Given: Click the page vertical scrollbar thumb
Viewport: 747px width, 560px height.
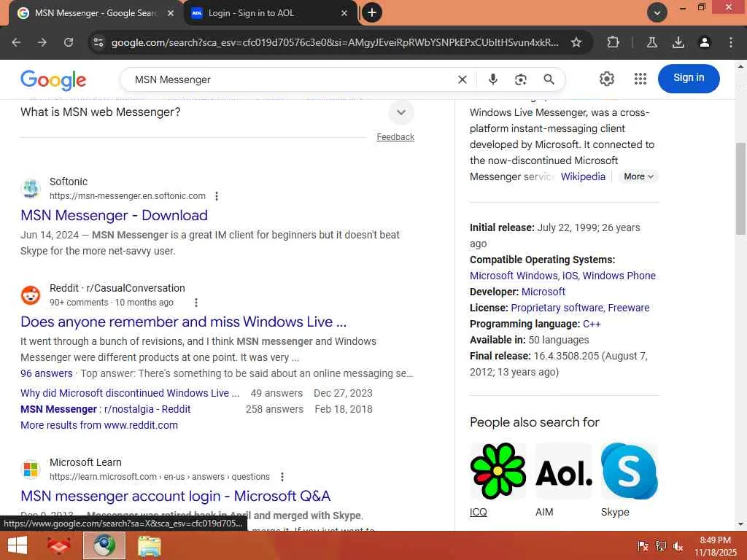Looking at the screenshot, I should click(x=740, y=189).
